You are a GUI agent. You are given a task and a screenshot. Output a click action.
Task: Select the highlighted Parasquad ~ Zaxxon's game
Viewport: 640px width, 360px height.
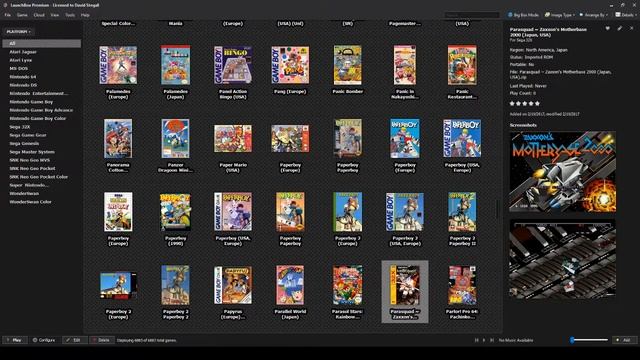[x=404, y=291]
